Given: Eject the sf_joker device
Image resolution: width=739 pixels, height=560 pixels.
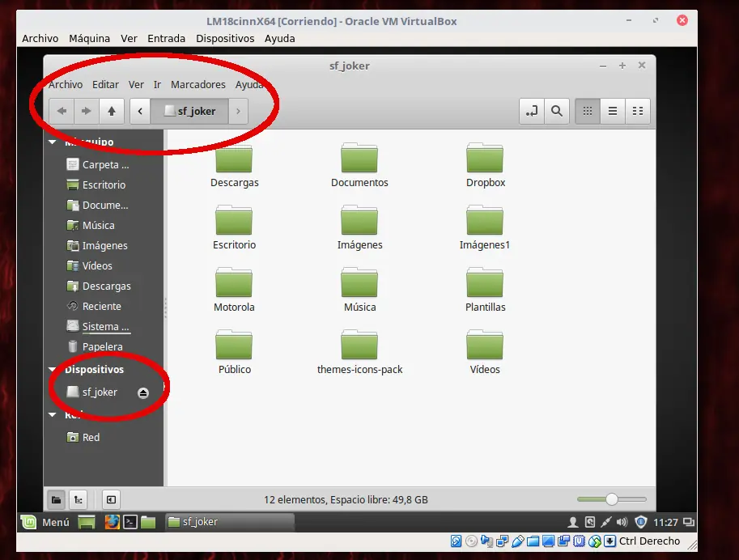Looking at the screenshot, I should tap(143, 392).
